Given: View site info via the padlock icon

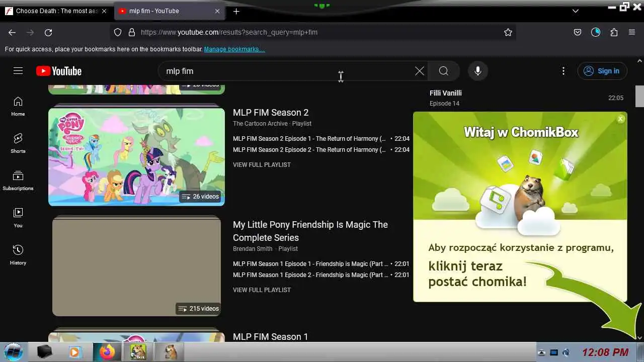Looking at the screenshot, I should (x=132, y=32).
